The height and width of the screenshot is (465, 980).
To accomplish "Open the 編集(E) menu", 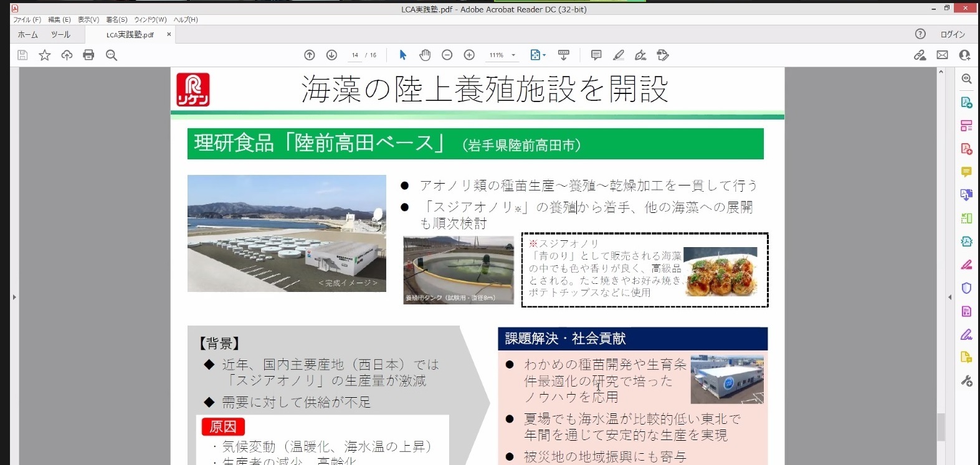I will [x=59, y=20].
